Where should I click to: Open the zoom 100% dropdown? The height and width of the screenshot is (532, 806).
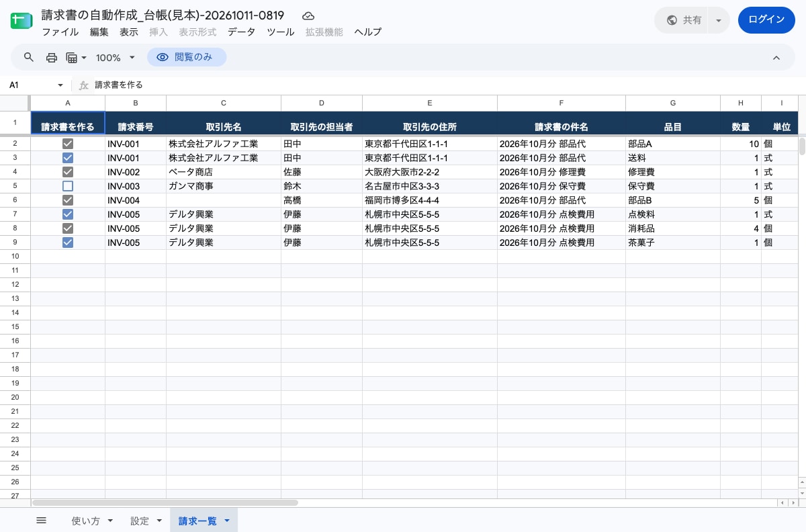point(115,58)
